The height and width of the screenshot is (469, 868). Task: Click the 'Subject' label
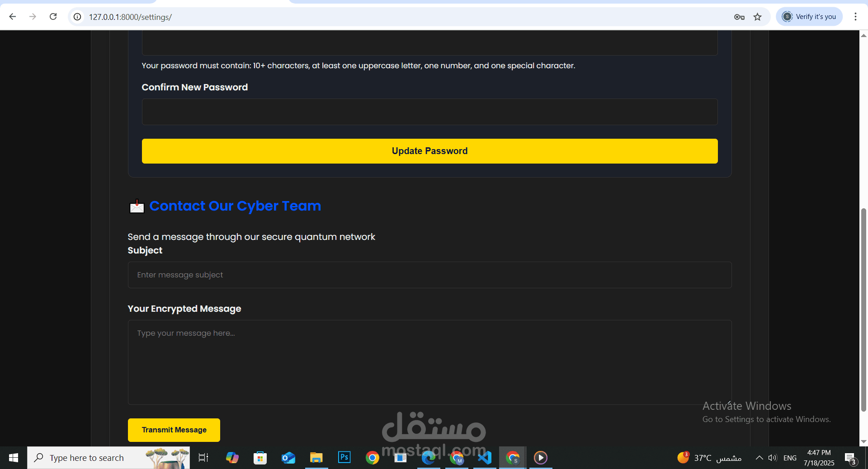145,250
